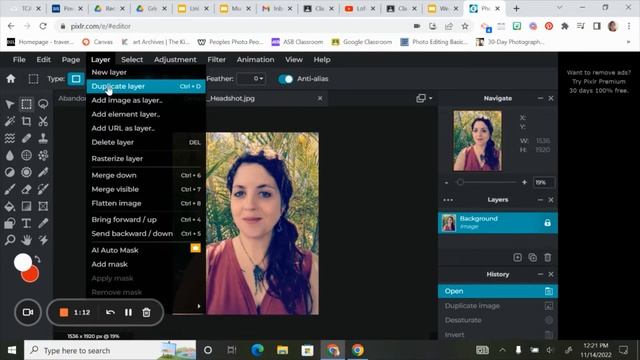Select the Text tool
This screenshot has width=640, height=360.
coord(27,223)
